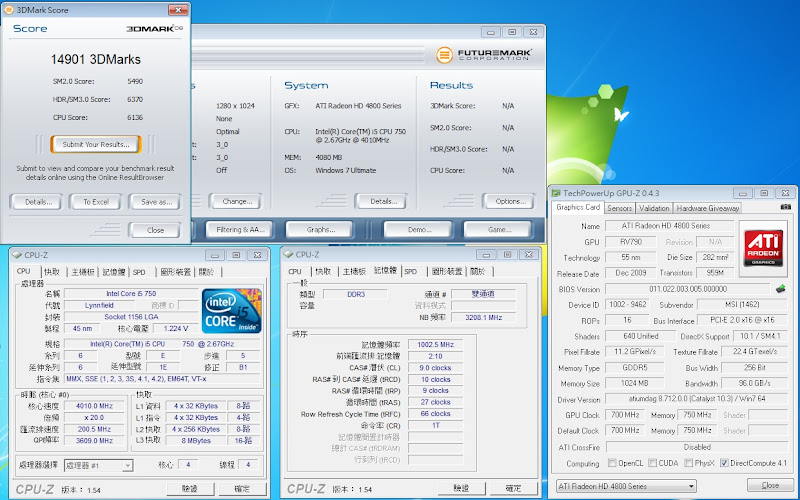Select CPU tab in left CPU-Z window
This screenshot has width=800, height=500.
(x=24, y=271)
